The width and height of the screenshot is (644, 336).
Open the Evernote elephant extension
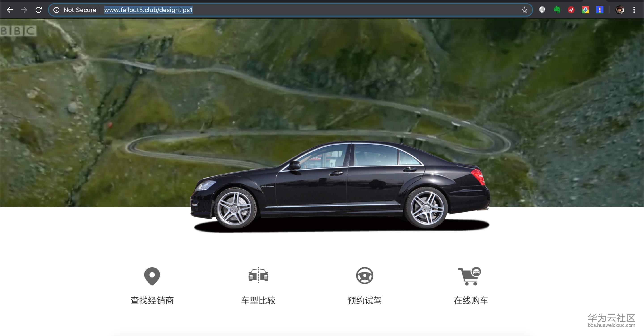pyautogui.click(x=557, y=10)
